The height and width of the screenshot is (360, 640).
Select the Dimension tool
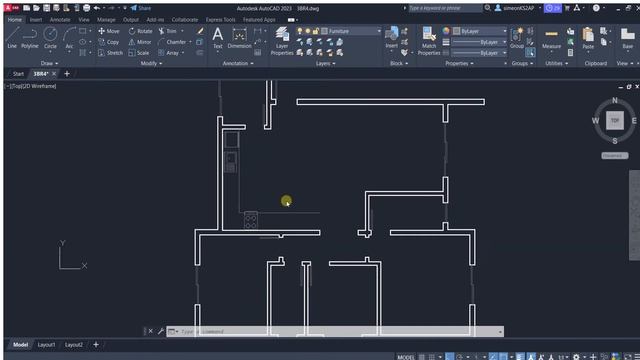(x=239, y=38)
